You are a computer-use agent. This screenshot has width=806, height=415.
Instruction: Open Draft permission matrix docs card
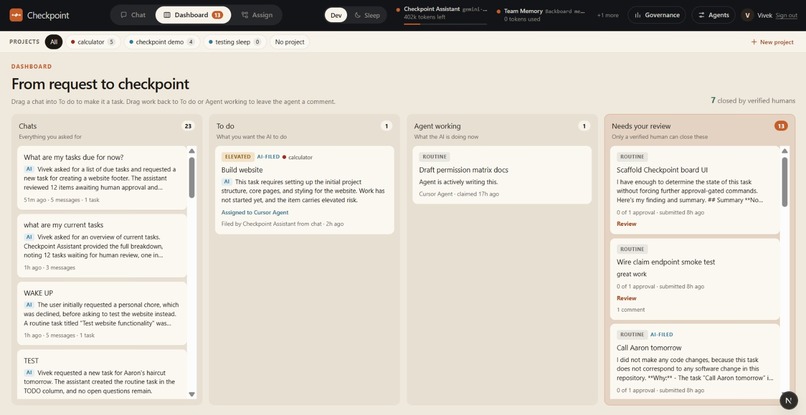pyautogui.click(x=502, y=175)
